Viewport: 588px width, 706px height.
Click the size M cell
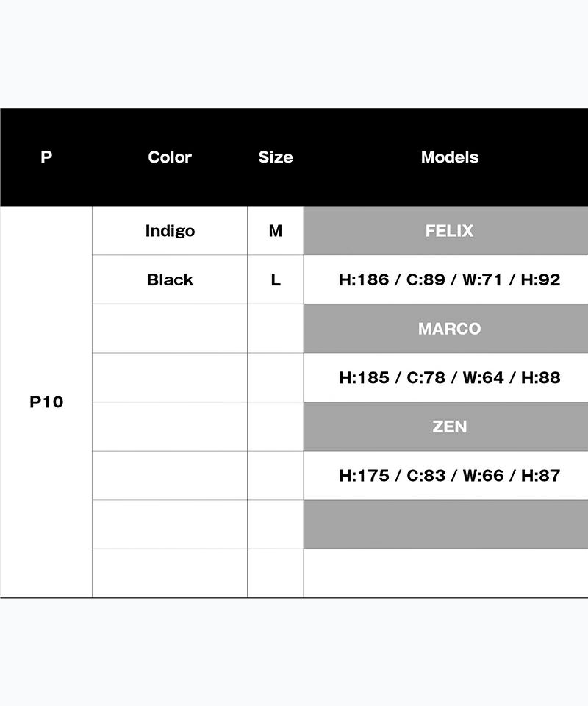pos(276,231)
